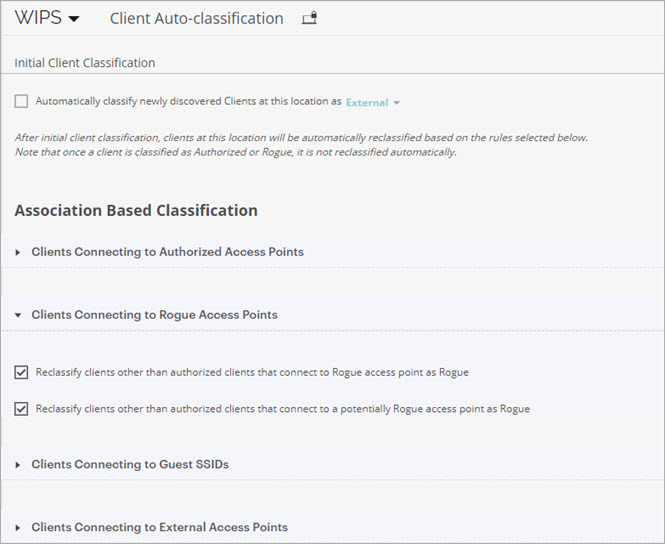Uncheck reclassify clients connecting to potentially Rogue AP
The image size is (665, 544).
[x=21, y=409]
